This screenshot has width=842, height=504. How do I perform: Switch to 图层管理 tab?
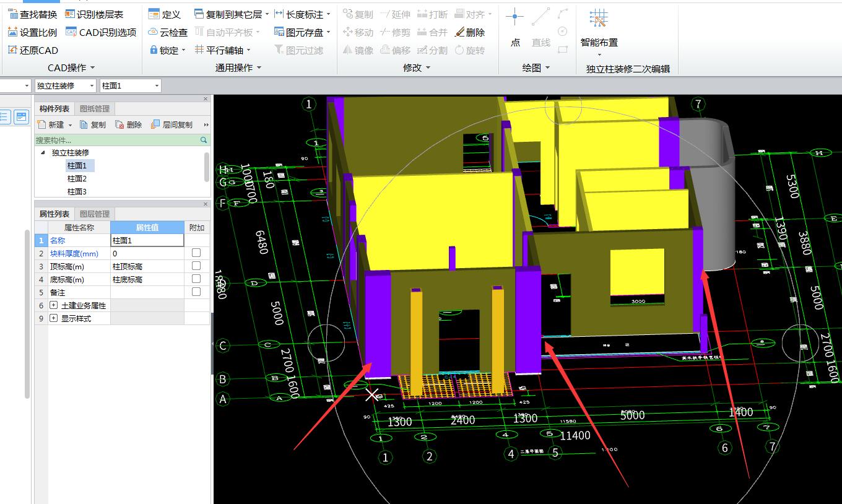tap(95, 214)
